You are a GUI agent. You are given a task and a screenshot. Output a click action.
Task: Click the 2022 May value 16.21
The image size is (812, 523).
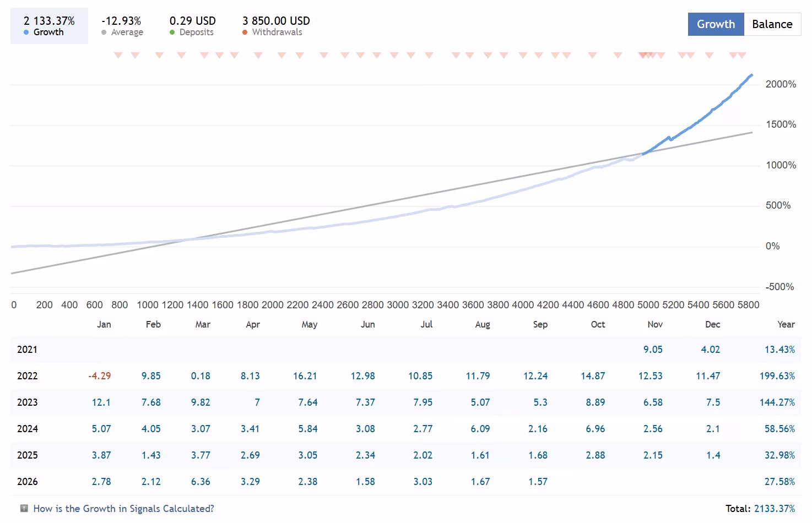click(x=305, y=376)
